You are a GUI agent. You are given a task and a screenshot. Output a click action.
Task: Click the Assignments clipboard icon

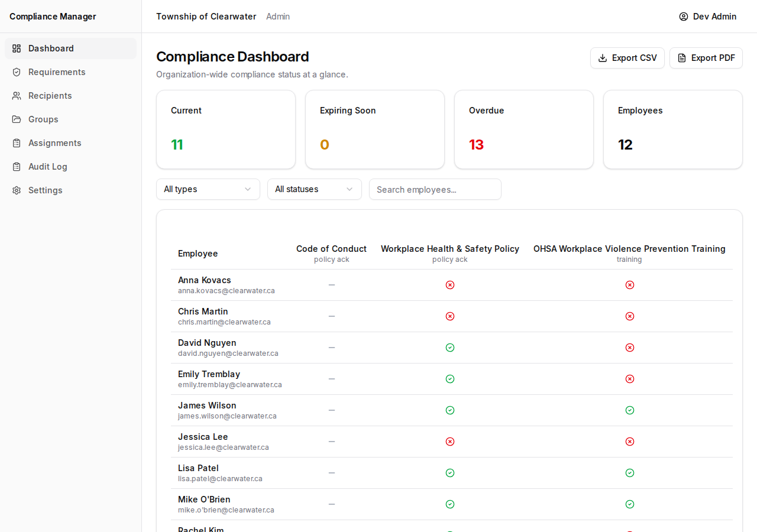tap(17, 143)
